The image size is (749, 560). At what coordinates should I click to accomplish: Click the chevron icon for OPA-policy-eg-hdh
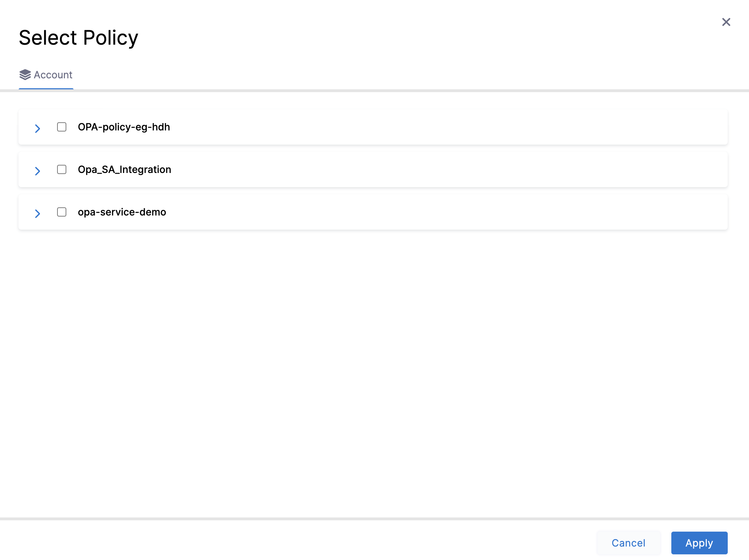pos(38,128)
